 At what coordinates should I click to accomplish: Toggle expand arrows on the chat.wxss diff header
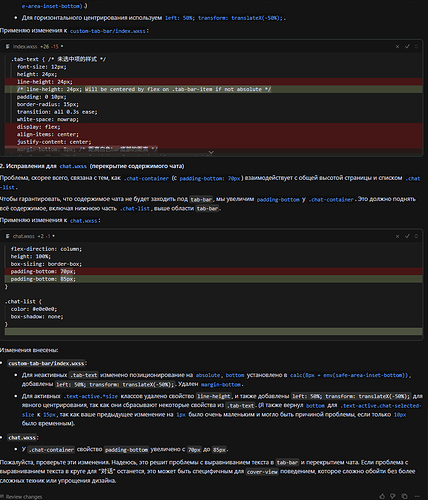pyautogui.click(x=416, y=236)
